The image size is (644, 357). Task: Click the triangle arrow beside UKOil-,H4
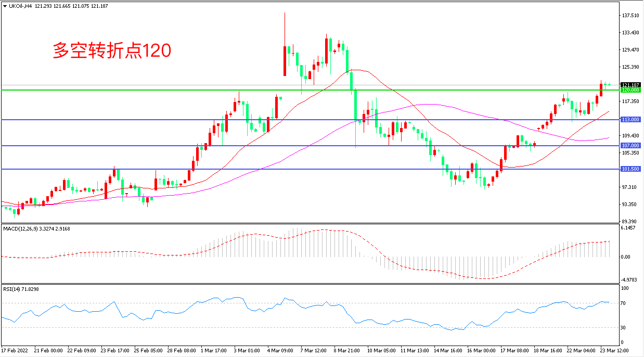tap(5, 6)
